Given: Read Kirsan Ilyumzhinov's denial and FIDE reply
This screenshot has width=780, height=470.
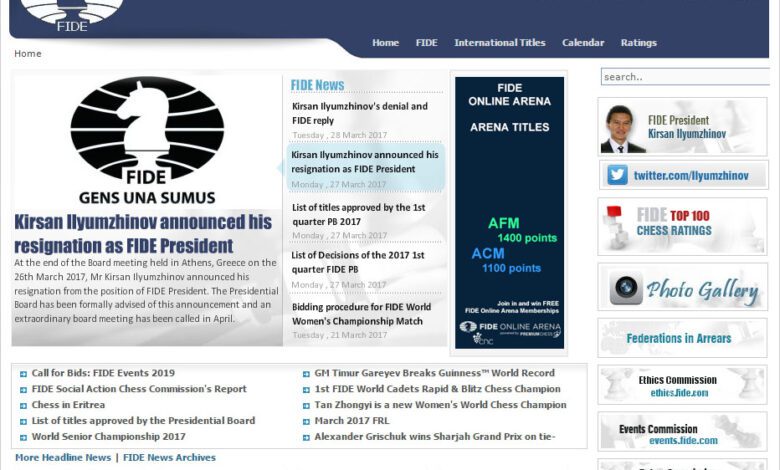Looking at the screenshot, I should click(360, 113).
